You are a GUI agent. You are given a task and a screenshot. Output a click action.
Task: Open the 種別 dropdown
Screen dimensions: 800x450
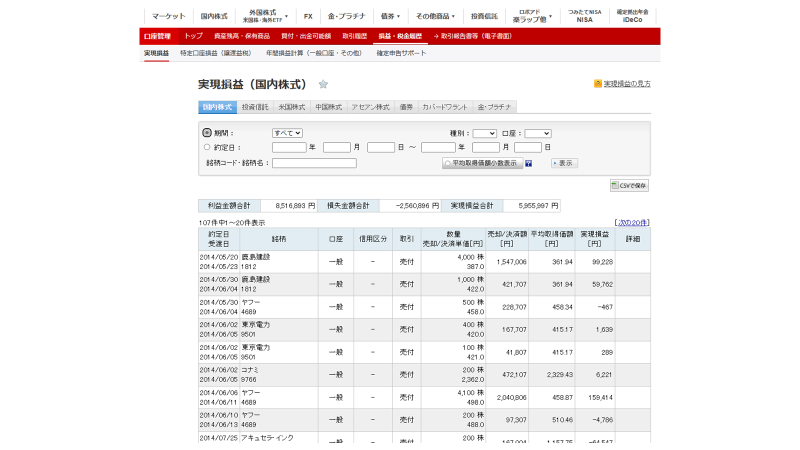coord(485,133)
